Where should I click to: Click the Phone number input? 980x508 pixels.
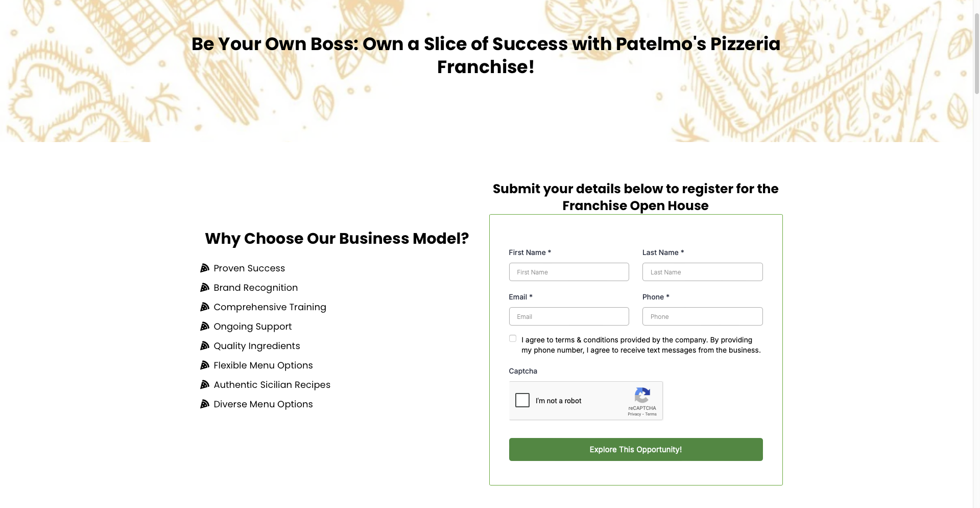click(702, 316)
